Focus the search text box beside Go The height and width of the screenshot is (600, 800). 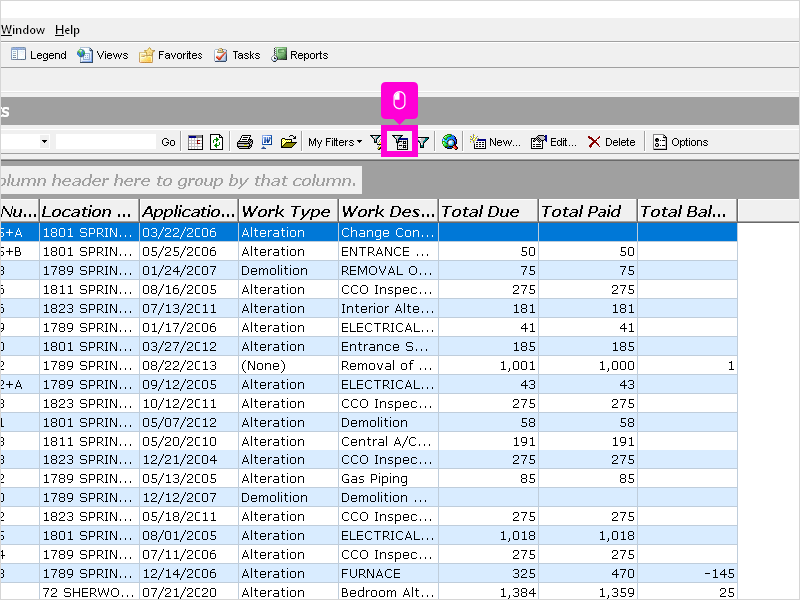click(106, 142)
